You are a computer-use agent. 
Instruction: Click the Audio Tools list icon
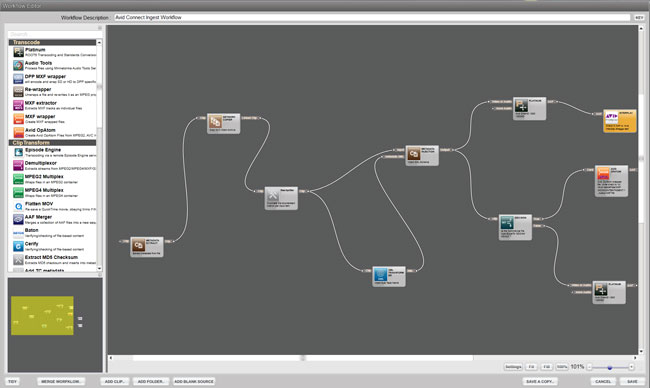tap(18, 65)
